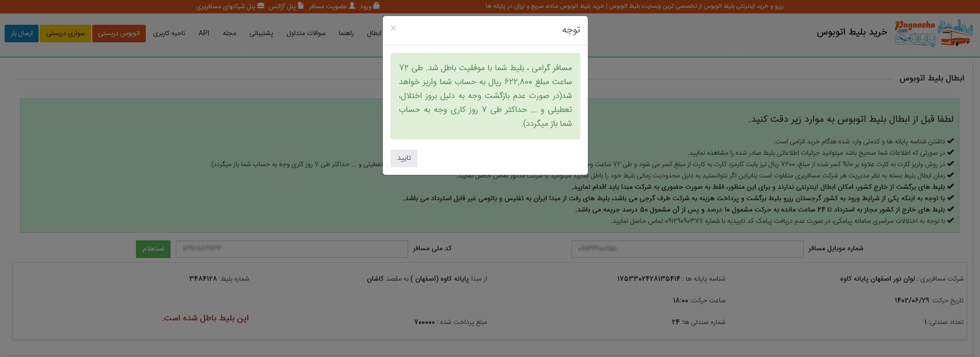The width and height of the screenshot is (980, 357).
Task: Click the seat number ۲۴ value
Action: [x=675, y=322]
